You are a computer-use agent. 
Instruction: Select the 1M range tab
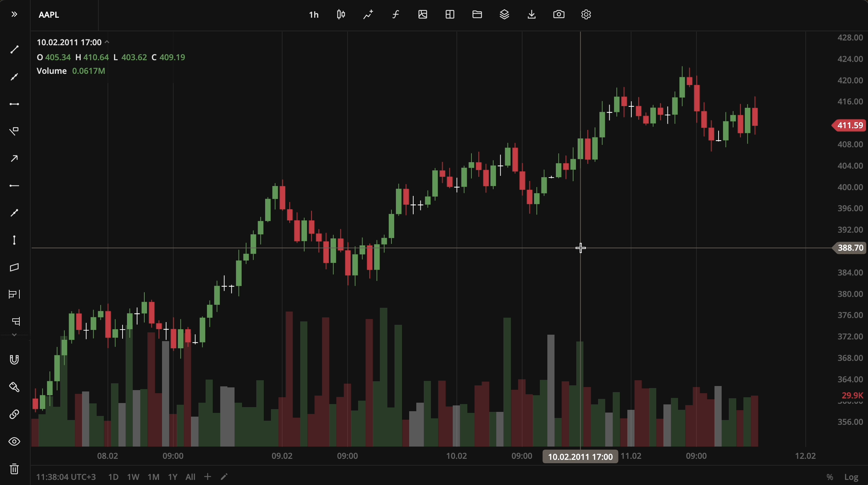(x=153, y=477)
